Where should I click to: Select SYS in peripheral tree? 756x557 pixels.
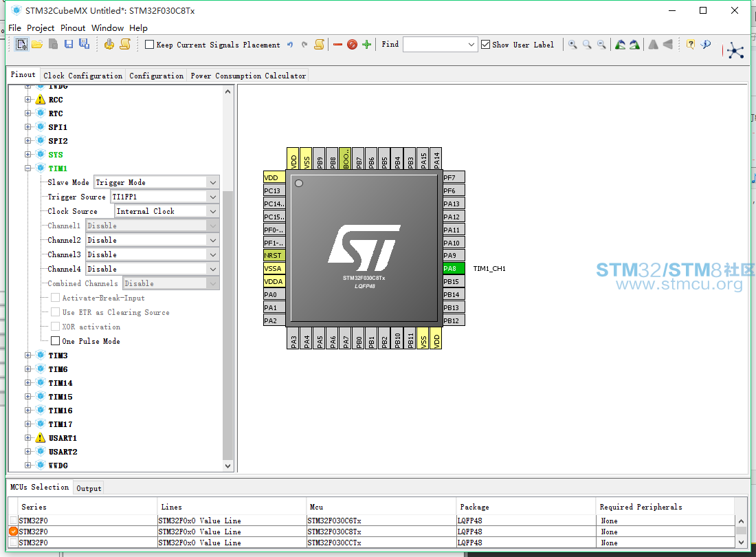click(56, 155)
